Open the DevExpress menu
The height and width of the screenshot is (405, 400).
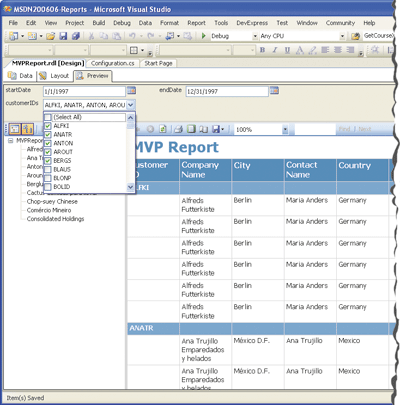pos(252,23)
